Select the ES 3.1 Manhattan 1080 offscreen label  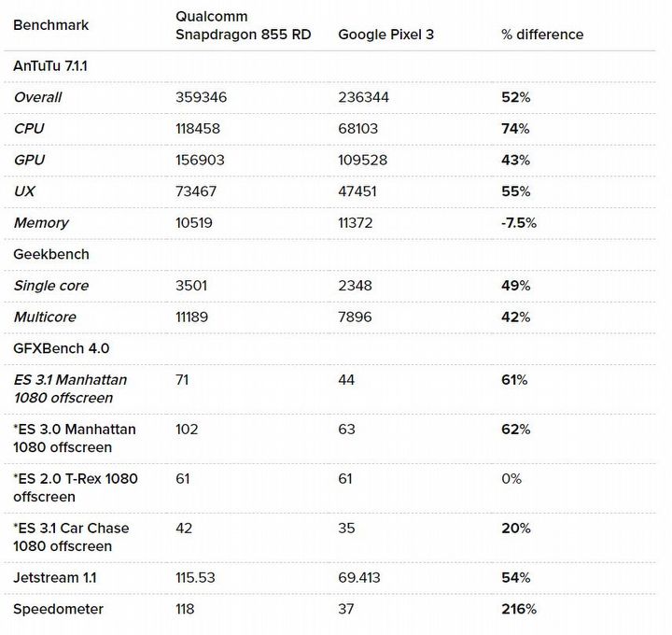coord(70,388)
